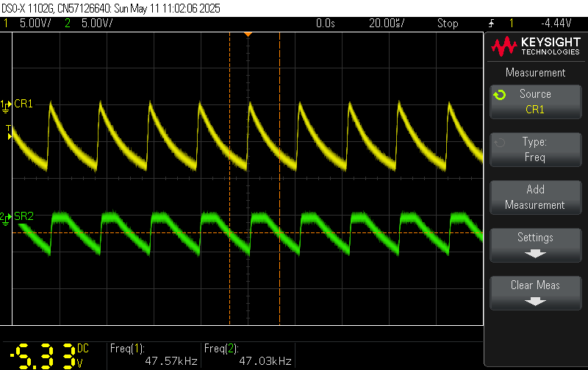
Task: Click the rising edge trigger icon
Action: 490,24
